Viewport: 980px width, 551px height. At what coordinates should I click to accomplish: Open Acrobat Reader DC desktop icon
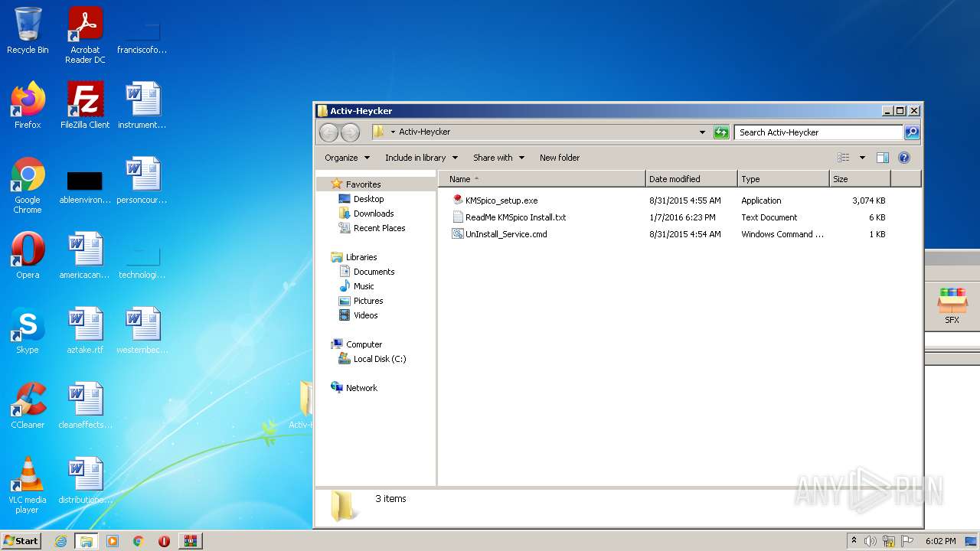tap(85, 35)
